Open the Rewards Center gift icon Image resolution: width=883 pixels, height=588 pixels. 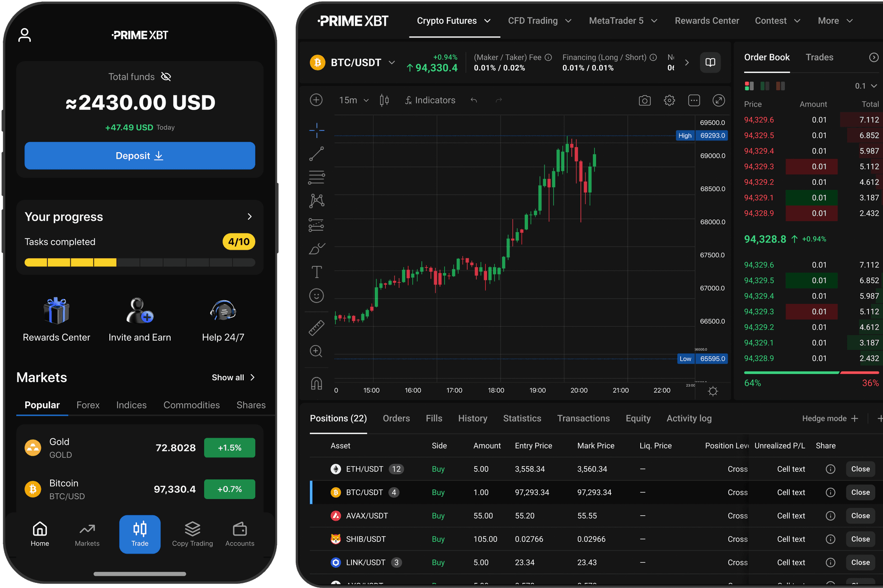click(x=57, y=311)
